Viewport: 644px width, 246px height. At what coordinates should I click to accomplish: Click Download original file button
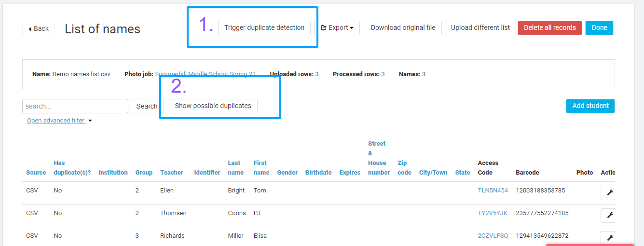403,27
